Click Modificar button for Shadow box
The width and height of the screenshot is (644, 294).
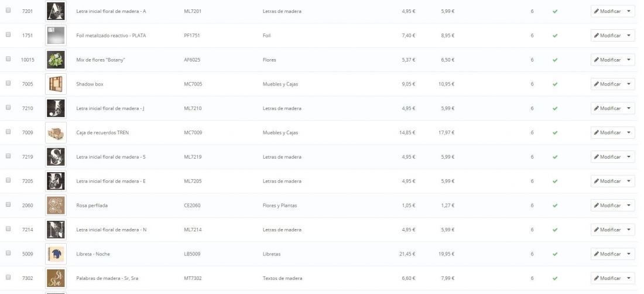tap(608, 84)
